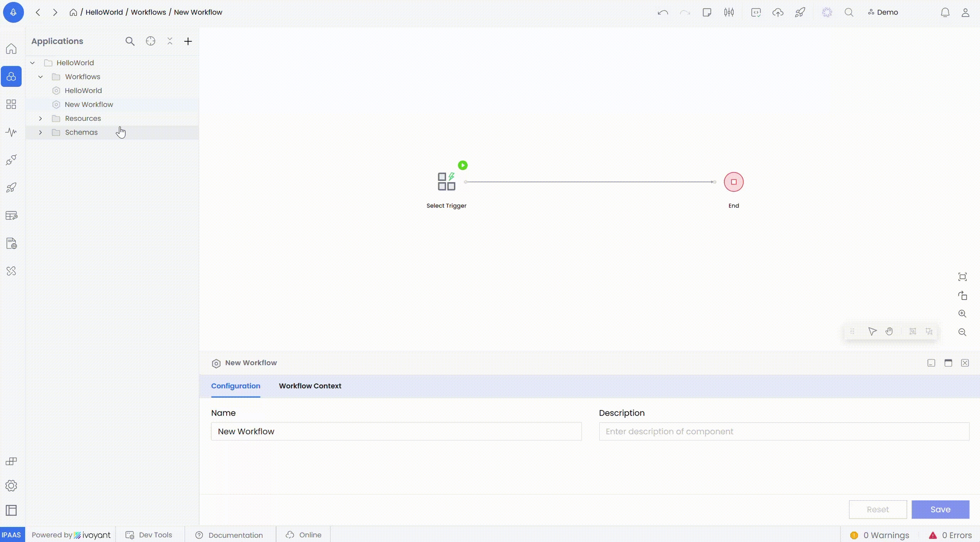980x542 pixels.
Task: Search applications with magnifier icon
Action: 130,41
